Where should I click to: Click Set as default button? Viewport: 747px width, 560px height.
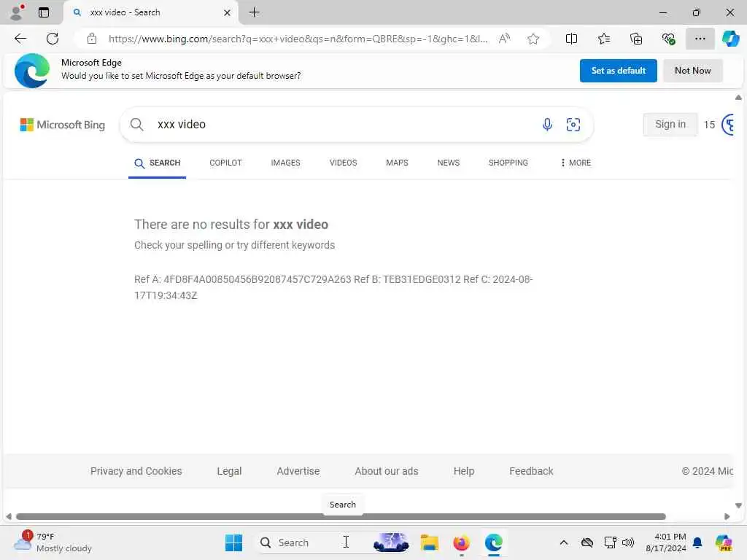click(x=618, y=71)
